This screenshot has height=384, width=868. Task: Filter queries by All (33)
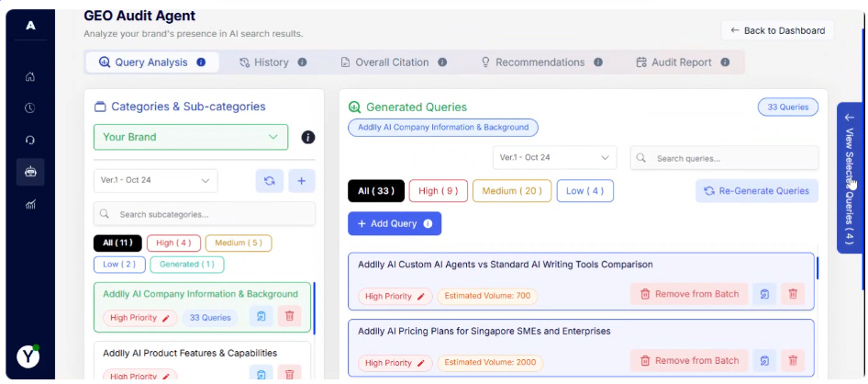tap(376, 191)
